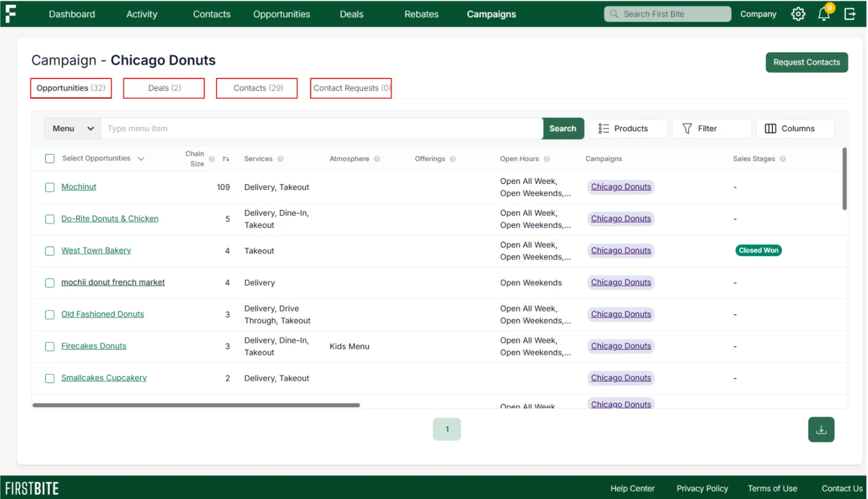Open Contacts in top navigation
Image resolution: width=868 pixels, height=499 pixels.
click(212, 14)
